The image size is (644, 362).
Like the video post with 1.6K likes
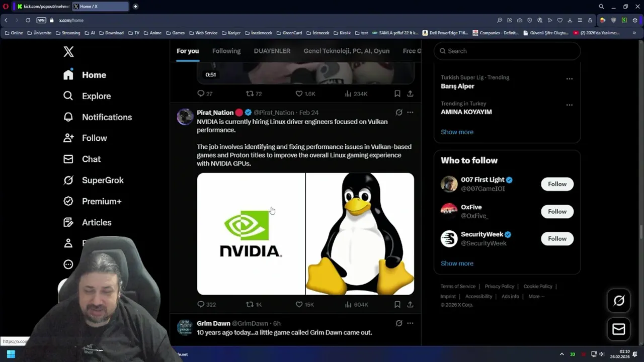305,94
